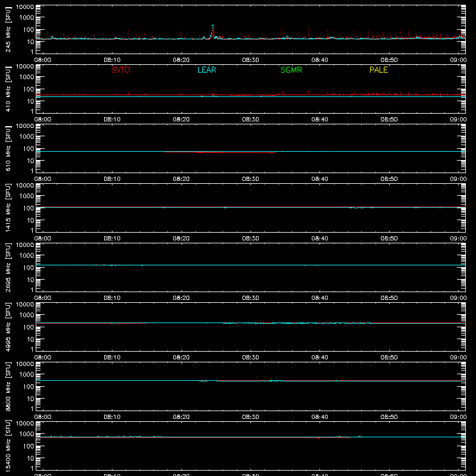
Task: Click 08:40 tick label under 245 MHz plot
Action: point(320,60)
